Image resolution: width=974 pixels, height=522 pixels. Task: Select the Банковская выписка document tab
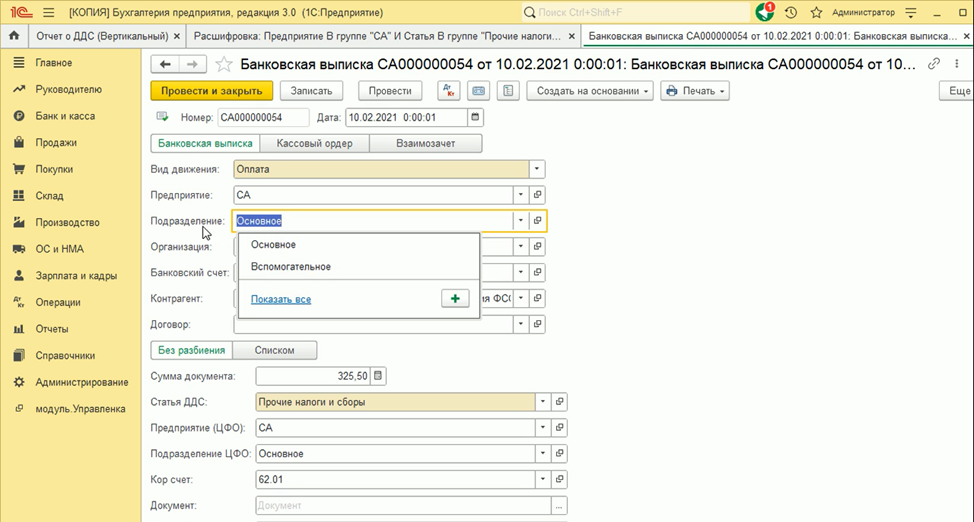point(205,144)
